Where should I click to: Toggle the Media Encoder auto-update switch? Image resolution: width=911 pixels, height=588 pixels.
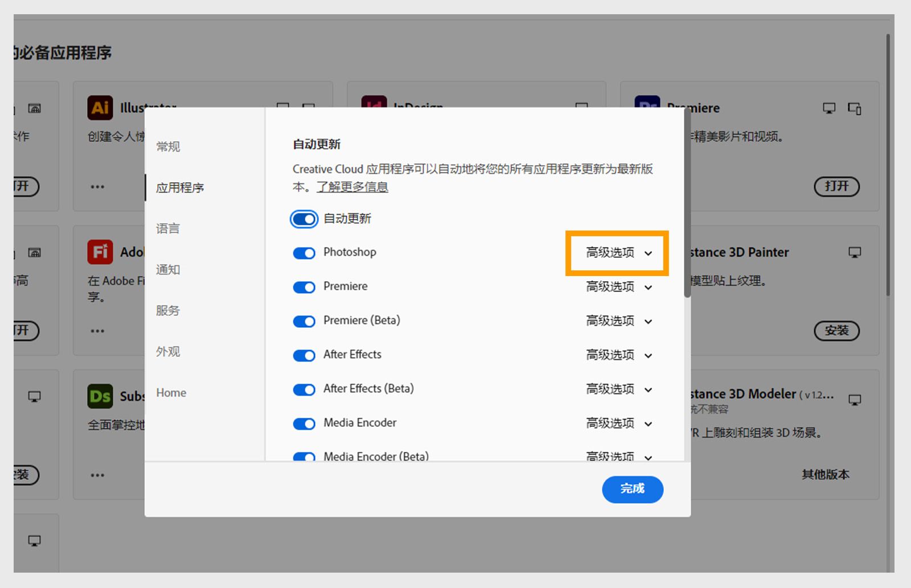[x=304, y=424]
